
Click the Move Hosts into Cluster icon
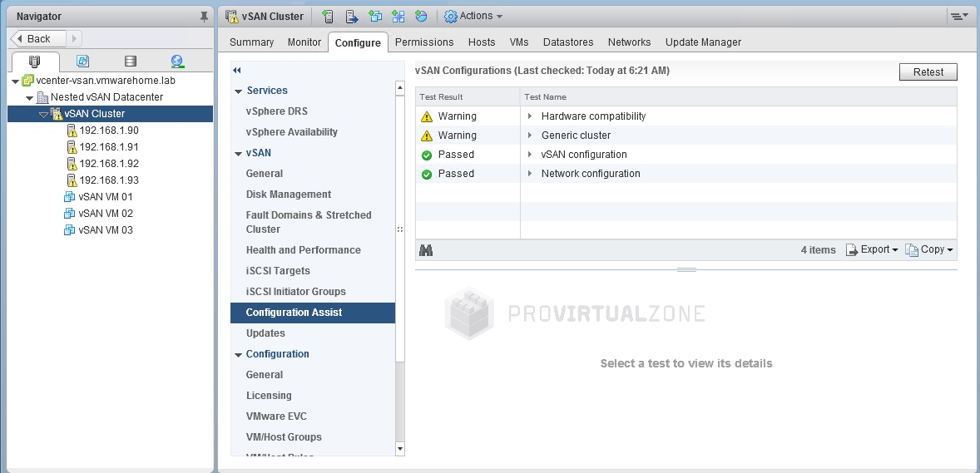pyautogui.click(x=351, y=17)
